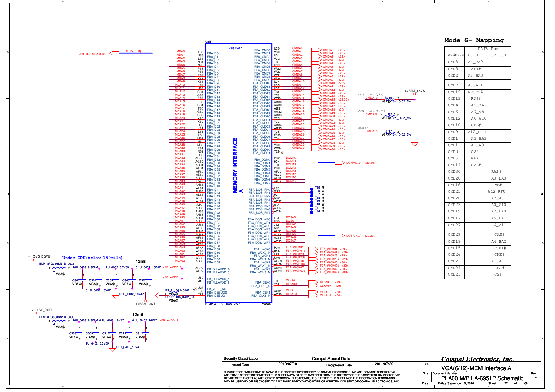
Task: Click the R215 resistor label
Action: tap(388, 98)
